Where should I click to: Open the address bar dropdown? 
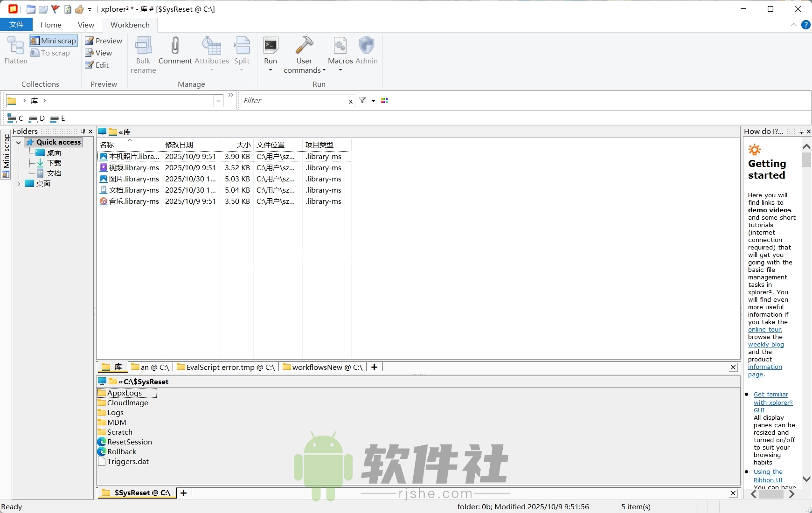[218, 100]
